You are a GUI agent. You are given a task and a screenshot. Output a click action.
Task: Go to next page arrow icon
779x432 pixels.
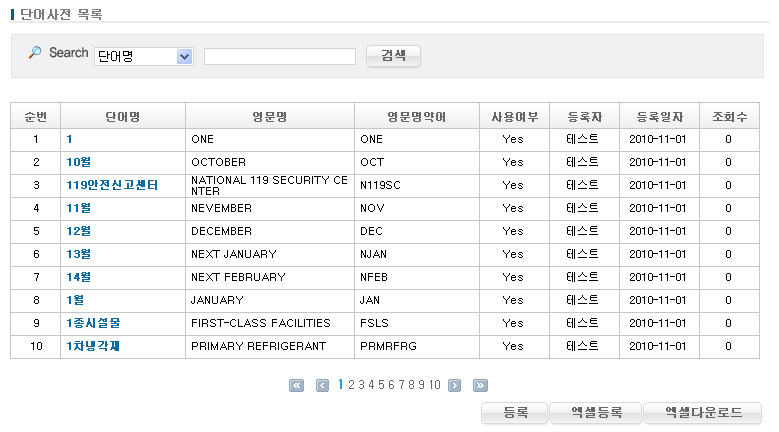click(x=454, y=385)
